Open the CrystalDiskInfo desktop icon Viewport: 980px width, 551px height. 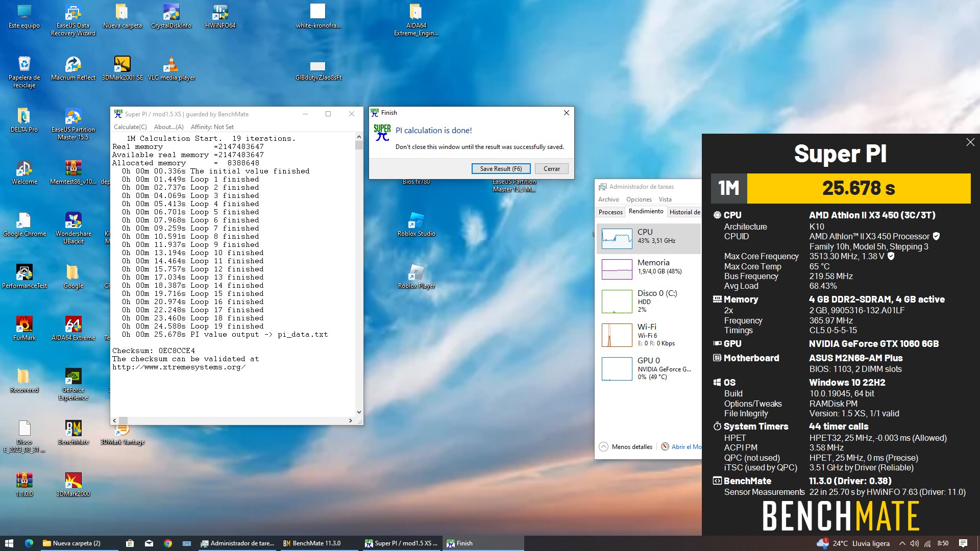point(171,16)
